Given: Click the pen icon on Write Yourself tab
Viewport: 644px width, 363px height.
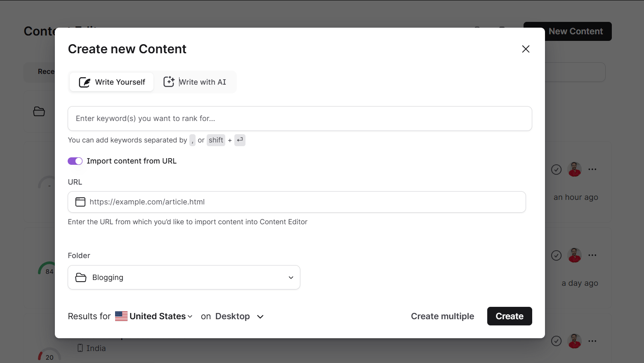Looking at the screenshot, I should (85, 82).
